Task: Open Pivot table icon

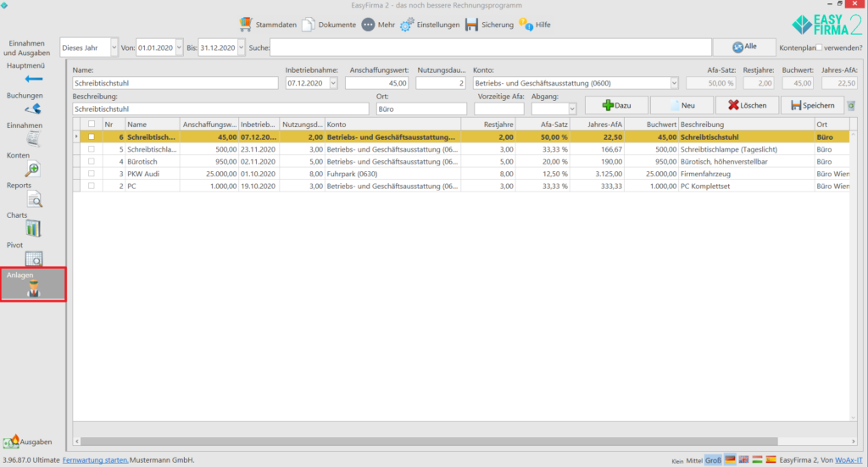Action: pyautogui.click(x=33, y=259)
